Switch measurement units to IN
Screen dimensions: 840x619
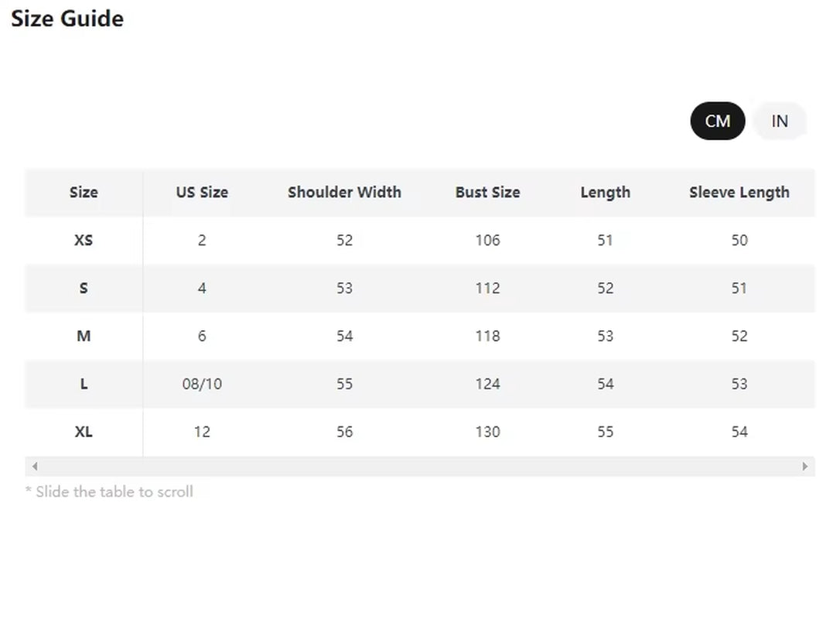tap(780, 121)
